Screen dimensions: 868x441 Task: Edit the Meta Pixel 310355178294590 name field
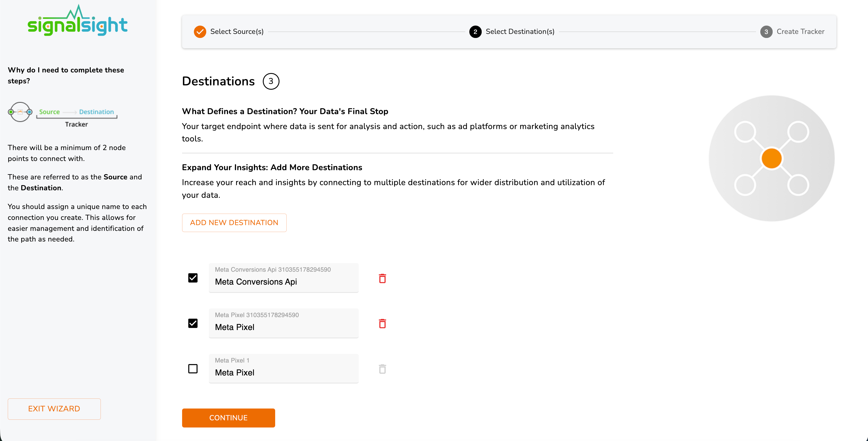[283, 323]
